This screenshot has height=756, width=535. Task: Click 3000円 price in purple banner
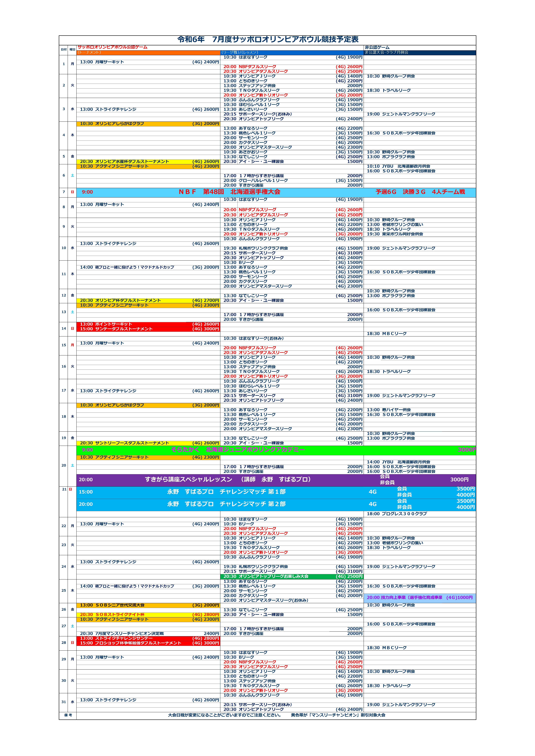point(459,480)
